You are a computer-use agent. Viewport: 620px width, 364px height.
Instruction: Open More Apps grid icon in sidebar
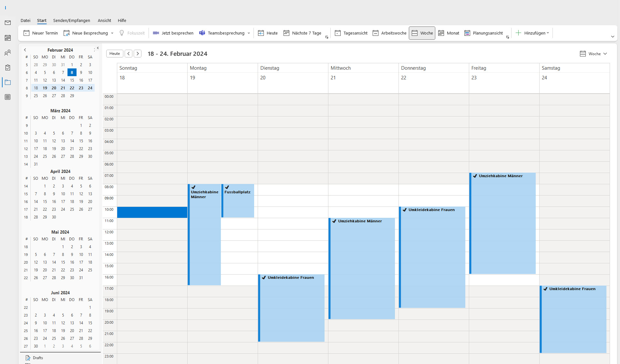[8, 97]
